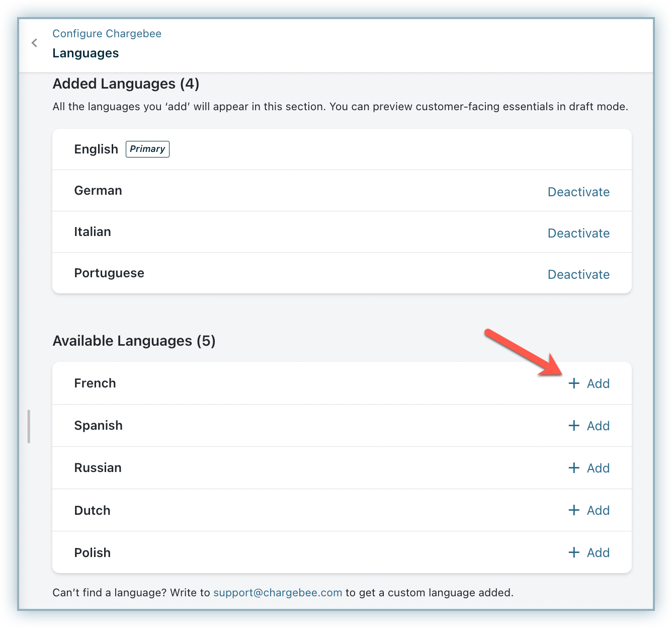Click the Languages page title

(86, 53)
